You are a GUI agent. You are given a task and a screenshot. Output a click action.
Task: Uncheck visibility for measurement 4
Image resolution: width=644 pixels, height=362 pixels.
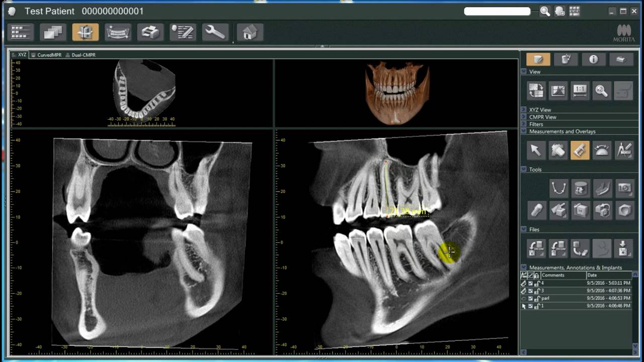[x=530, y=283]
